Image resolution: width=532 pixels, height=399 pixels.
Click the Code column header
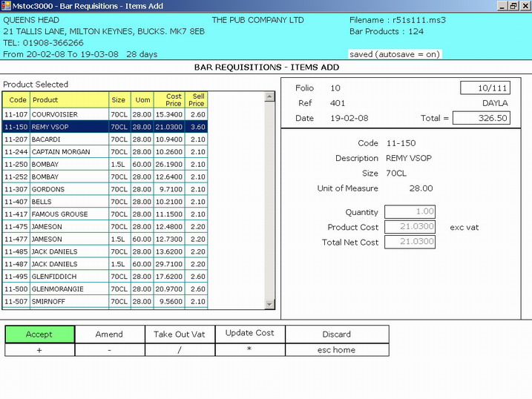pyautogui.click(x=16, y=100)
